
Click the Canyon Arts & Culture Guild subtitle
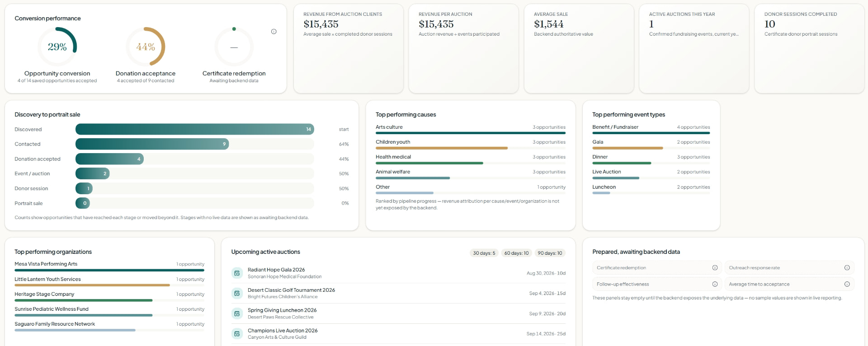pyautogui.click(x=277, y=337)
